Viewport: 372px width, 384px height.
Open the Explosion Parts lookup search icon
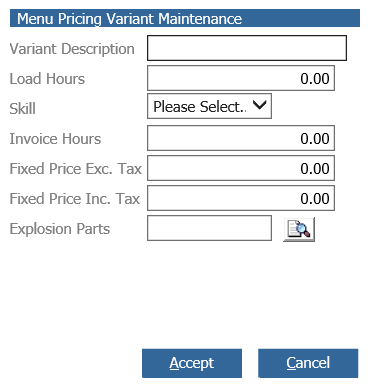tap(299, 229)
